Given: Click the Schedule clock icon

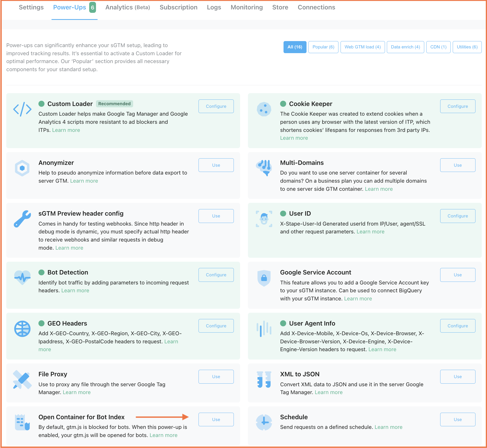Looking at the screenshot, I should click(x=264, y=422).
